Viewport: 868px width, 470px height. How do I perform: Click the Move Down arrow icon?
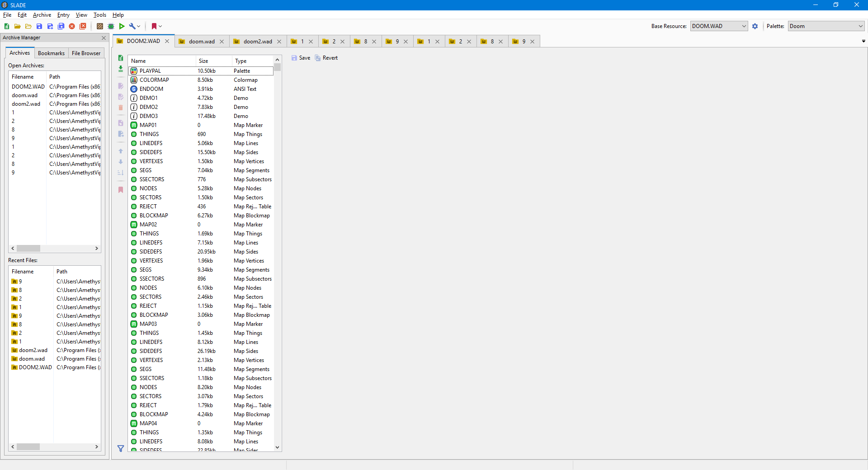(x=121, y=162)
